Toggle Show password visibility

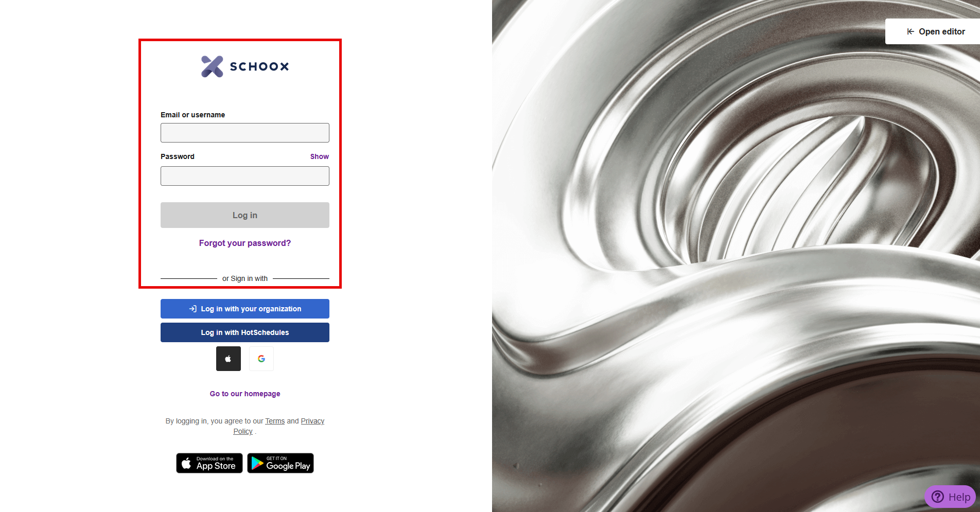tap(319, 156)
